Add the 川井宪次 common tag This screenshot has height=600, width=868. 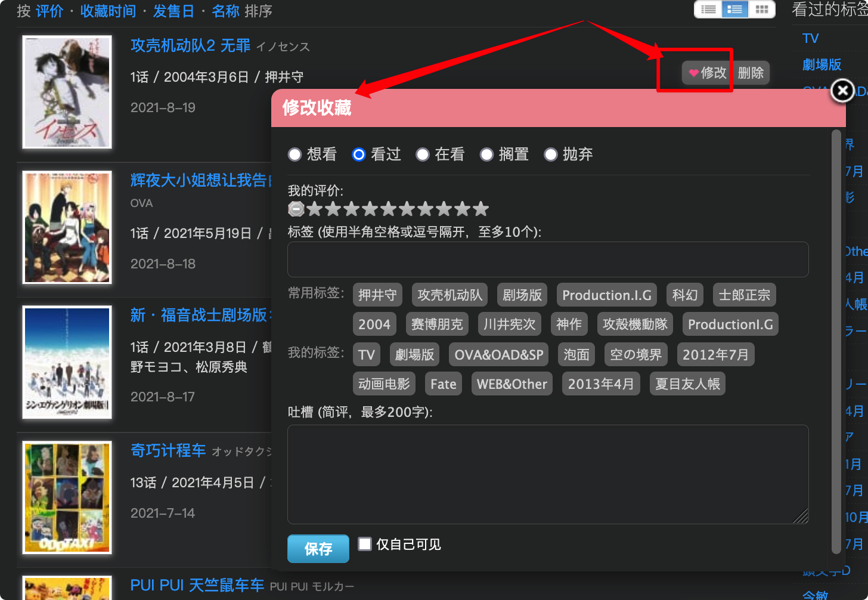[510, 324]
